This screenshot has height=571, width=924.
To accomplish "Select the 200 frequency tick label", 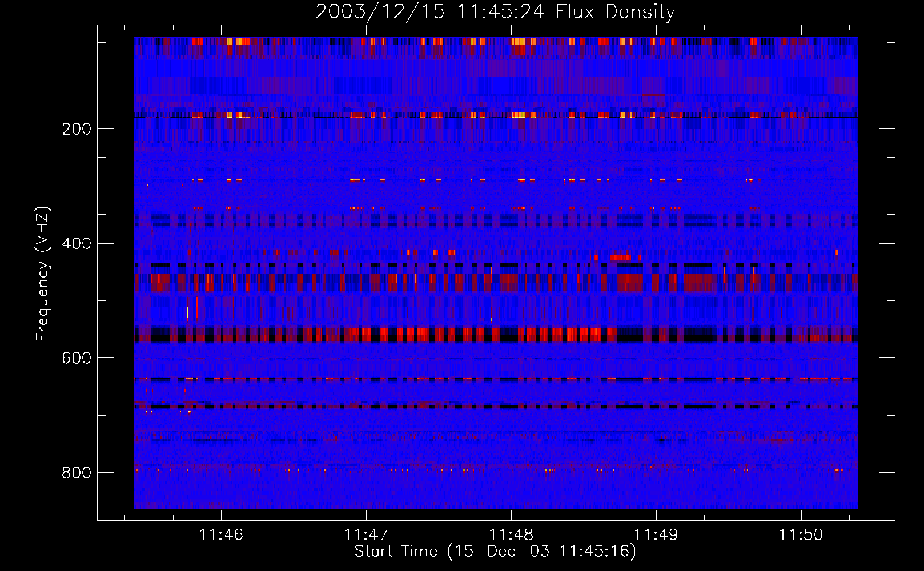I will tap(77, 129).
